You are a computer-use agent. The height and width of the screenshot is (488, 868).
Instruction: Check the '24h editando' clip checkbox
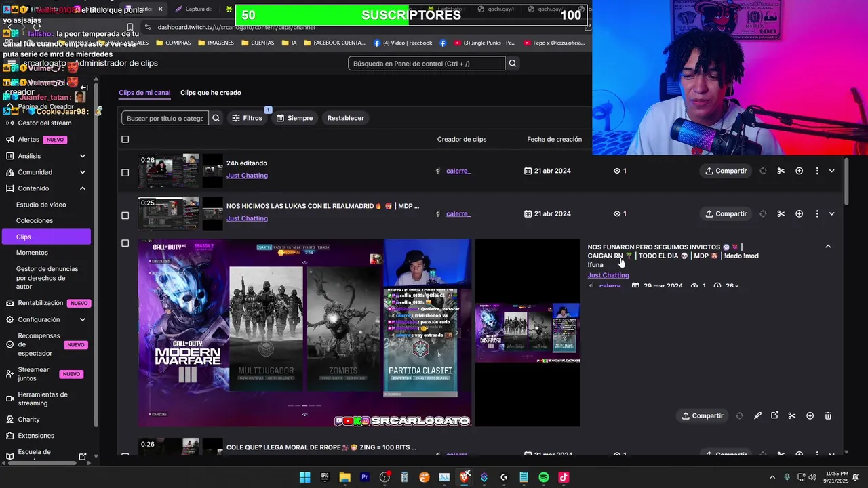tap(125, 172)
